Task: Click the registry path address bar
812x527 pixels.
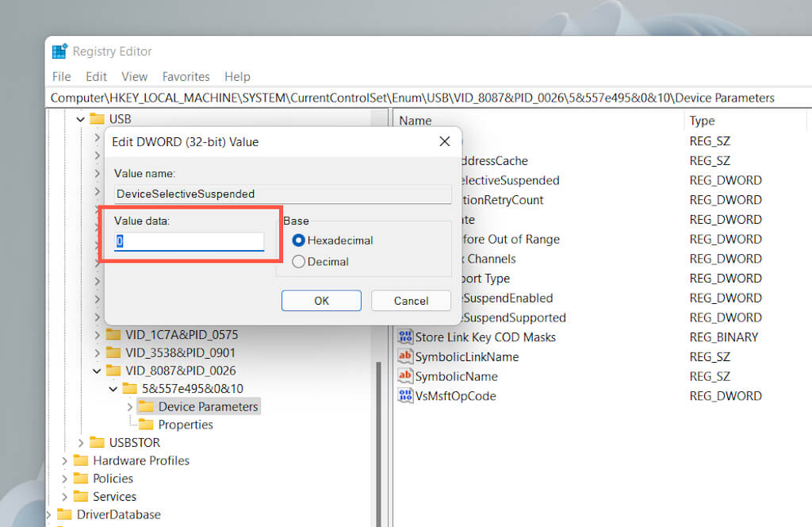Action: (430, 98)
